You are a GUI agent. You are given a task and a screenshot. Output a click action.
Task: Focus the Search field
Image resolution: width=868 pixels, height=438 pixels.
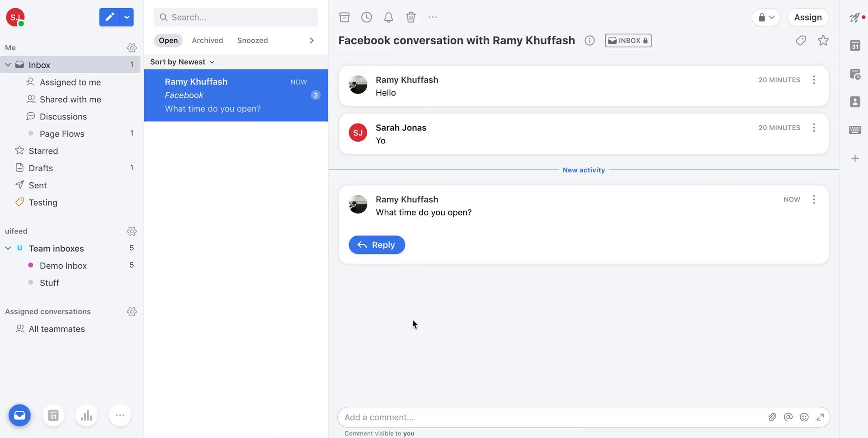click(x=236, y=17)
